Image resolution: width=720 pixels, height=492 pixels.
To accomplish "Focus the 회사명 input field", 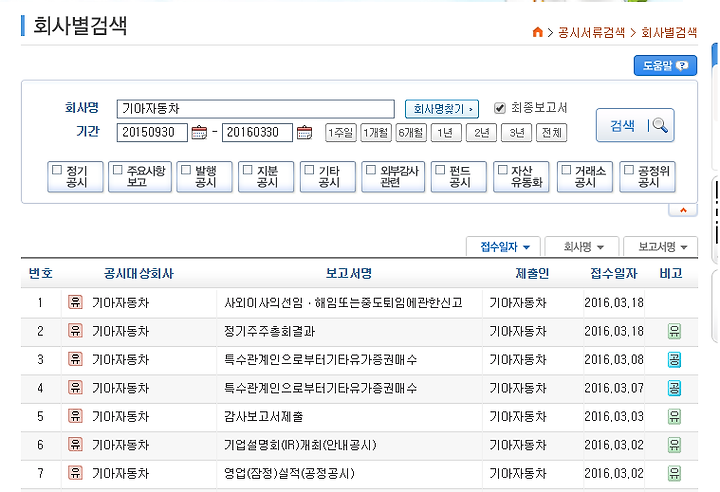I will (256, 109).
